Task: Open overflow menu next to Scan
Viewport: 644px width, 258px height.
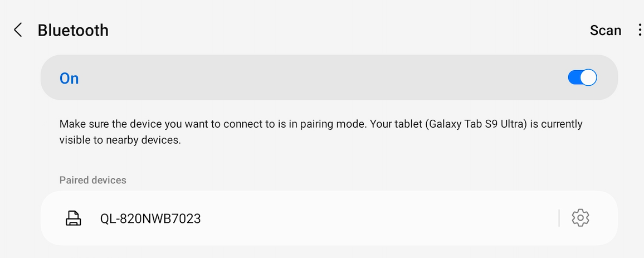Action: coord(640,30)
